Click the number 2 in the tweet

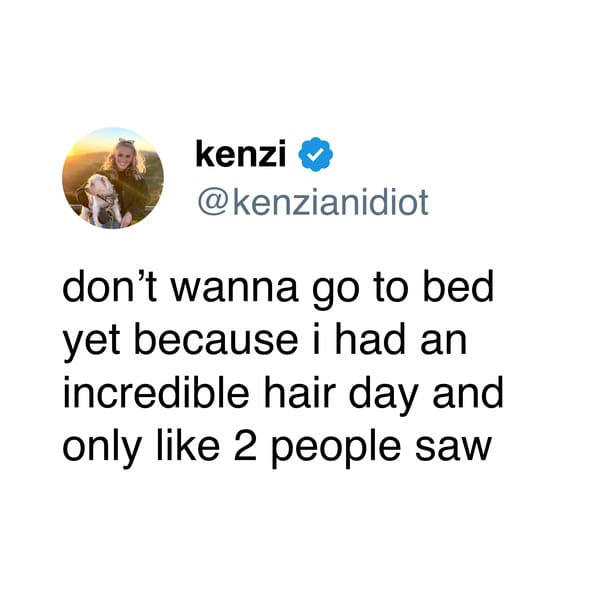pyautogui.click(x=245, y=445)
